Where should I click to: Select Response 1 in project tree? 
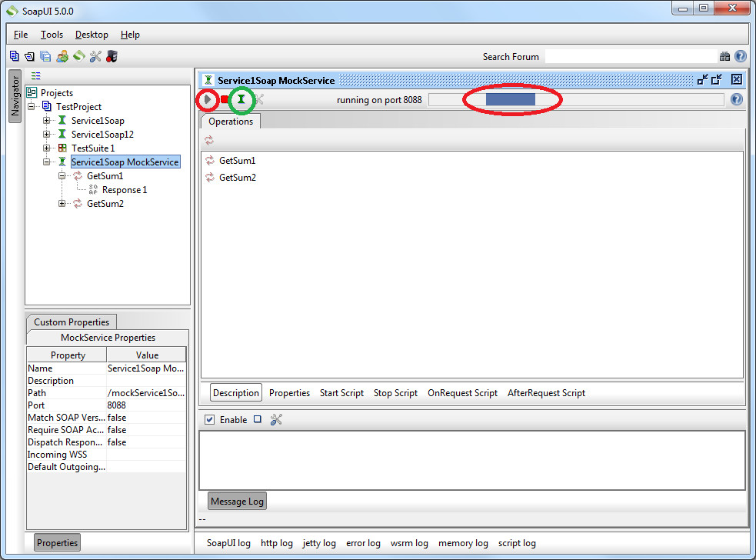[x=125, y=190]
